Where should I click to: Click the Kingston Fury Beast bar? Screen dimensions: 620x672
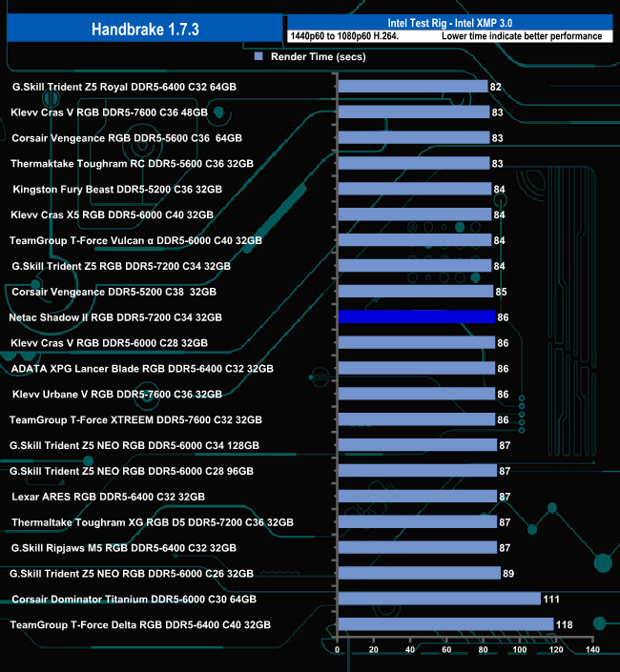[x=415, y=189]
